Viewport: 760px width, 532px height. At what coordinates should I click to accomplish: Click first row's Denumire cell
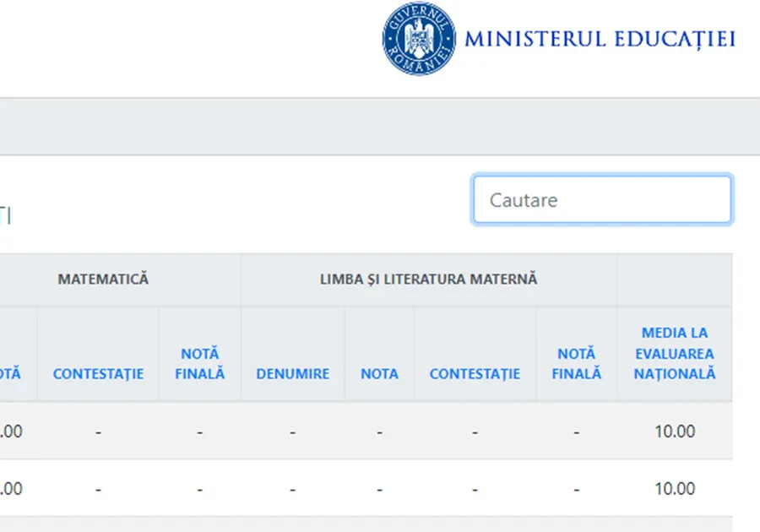(x=292, y=432)
